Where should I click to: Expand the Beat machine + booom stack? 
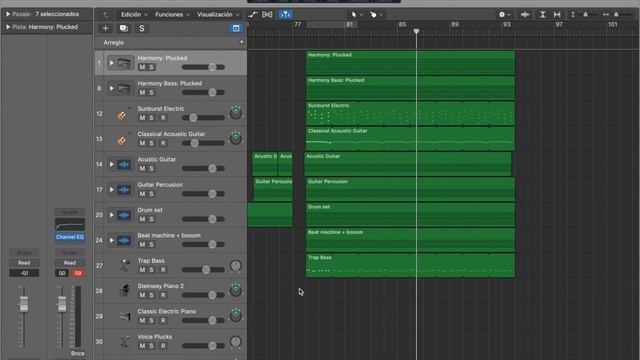click(111, 240)
